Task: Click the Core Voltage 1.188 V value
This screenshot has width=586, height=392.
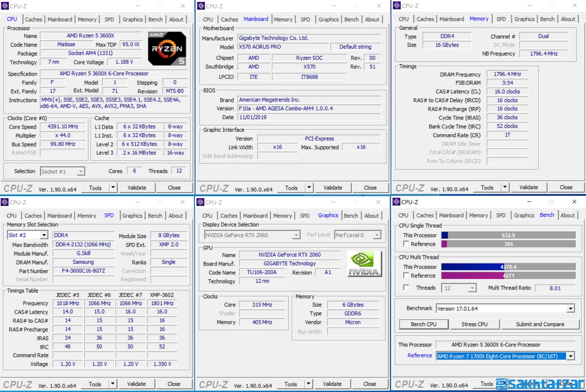Action: coord(124,62)
